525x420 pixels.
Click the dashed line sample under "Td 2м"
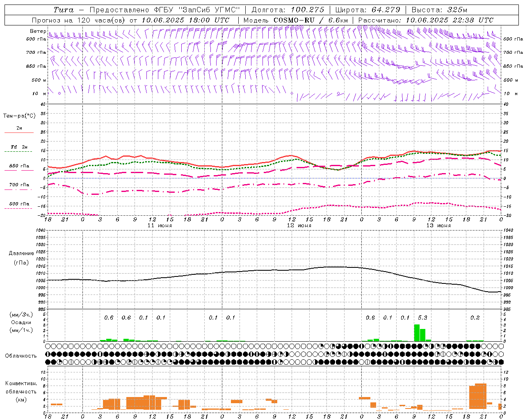[x=18, y=152]
